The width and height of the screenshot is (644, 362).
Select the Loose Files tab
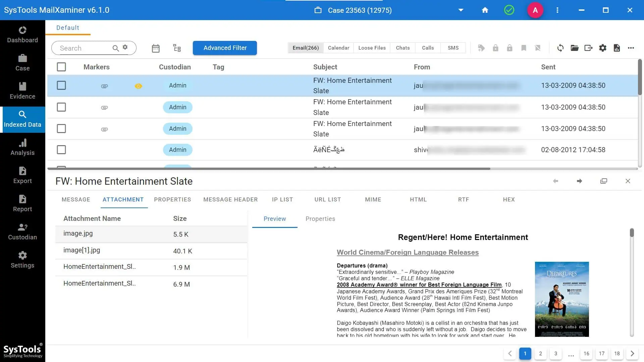click(372, 48)
